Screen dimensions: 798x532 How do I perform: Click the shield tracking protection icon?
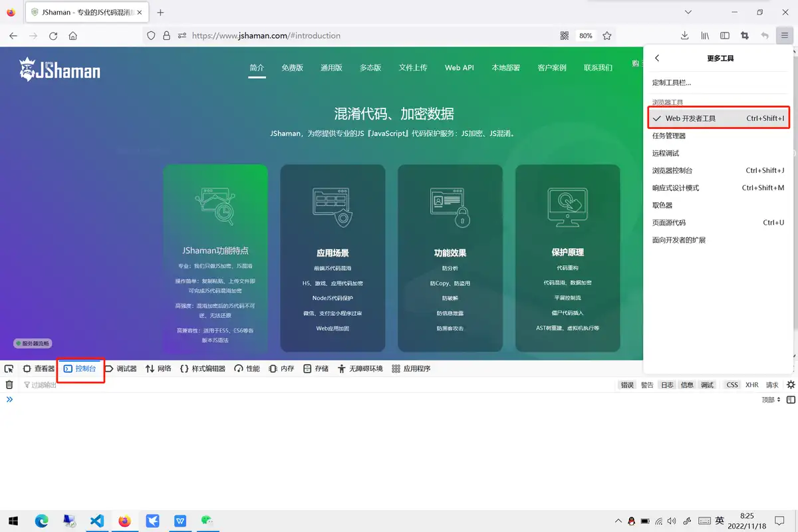click(x=151, y=36)
